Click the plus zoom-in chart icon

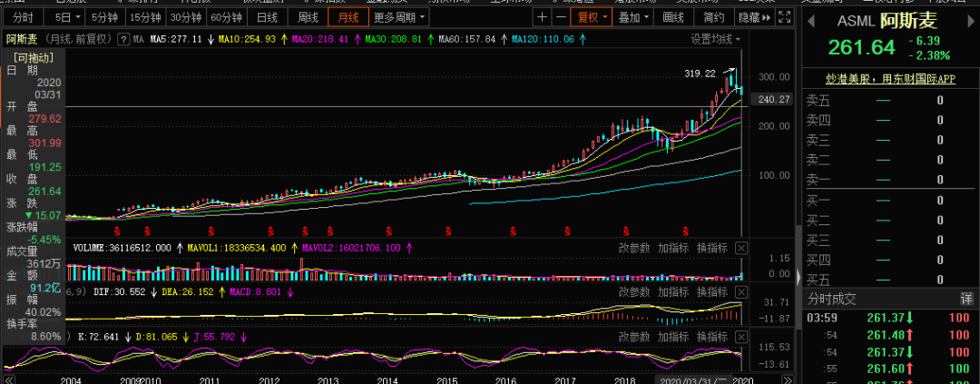coord(543,17)
